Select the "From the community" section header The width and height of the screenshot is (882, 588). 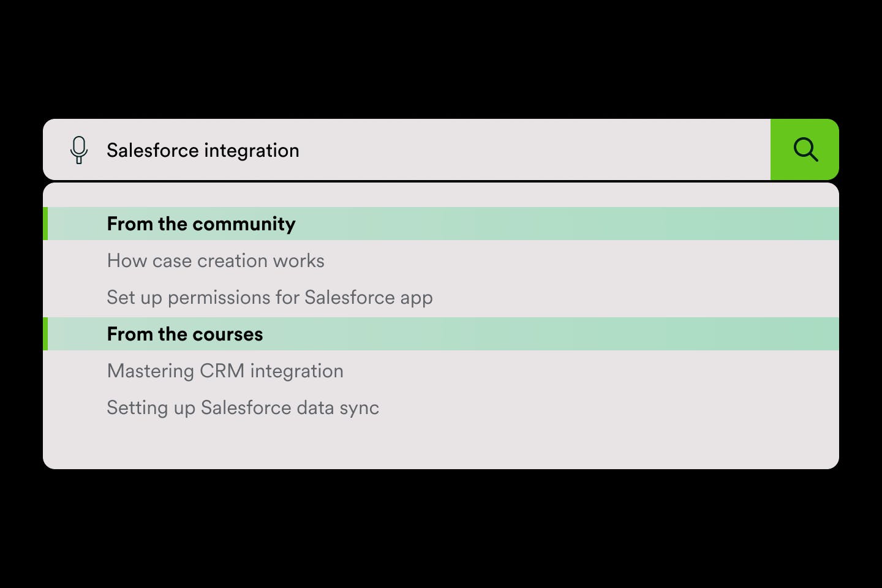point(201,224)
